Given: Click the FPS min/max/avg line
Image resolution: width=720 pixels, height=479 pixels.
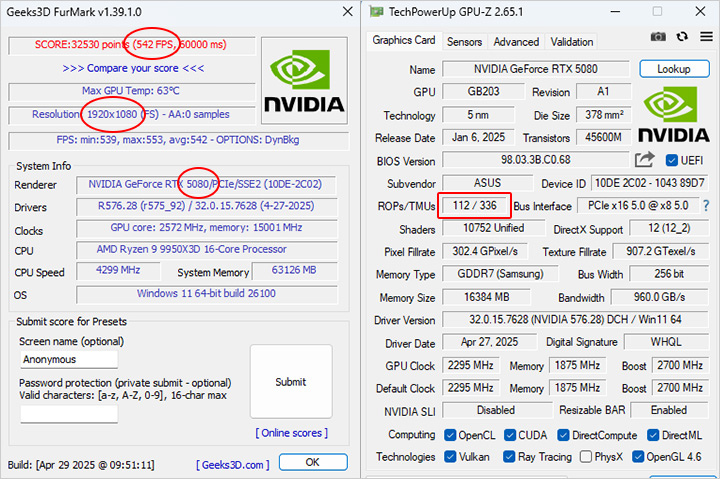Looking at the screenshot, I should [x=178, y=140].
